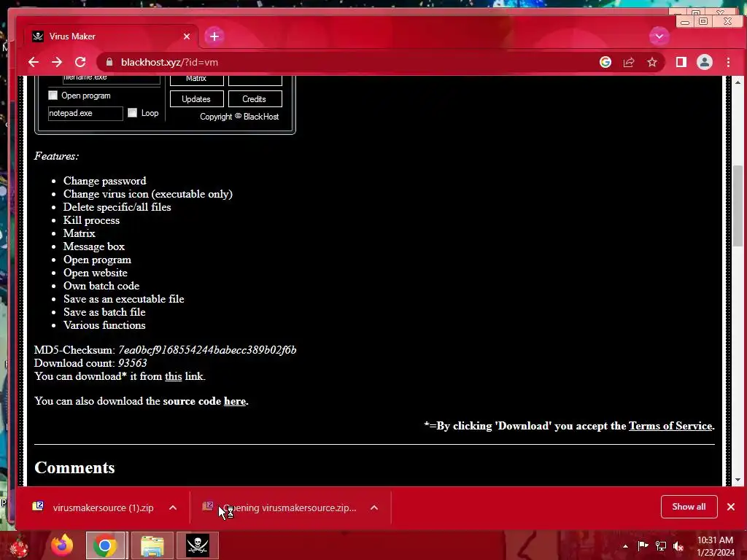Screen dimensions: 747x560
Task: Click the scroll-down arrow of page scrollbar
Action: tap(738, 480)
